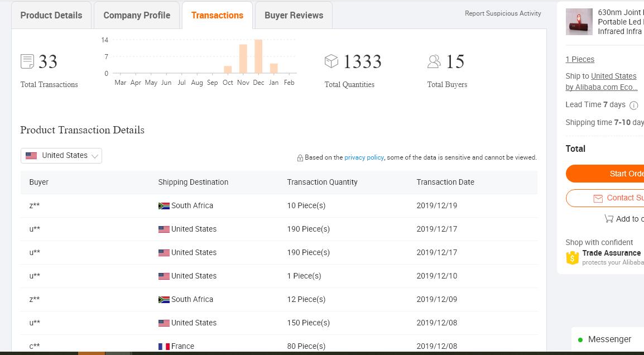This screenshot has width=644, height=355.
Task: Select the Buyer Reviews tab
Action: [294, 16]
